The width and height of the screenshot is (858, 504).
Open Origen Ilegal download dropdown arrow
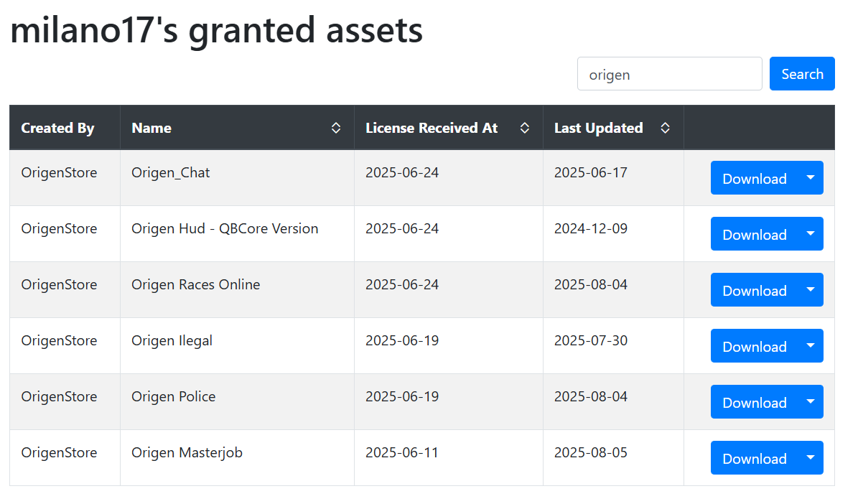click(811, 346)
